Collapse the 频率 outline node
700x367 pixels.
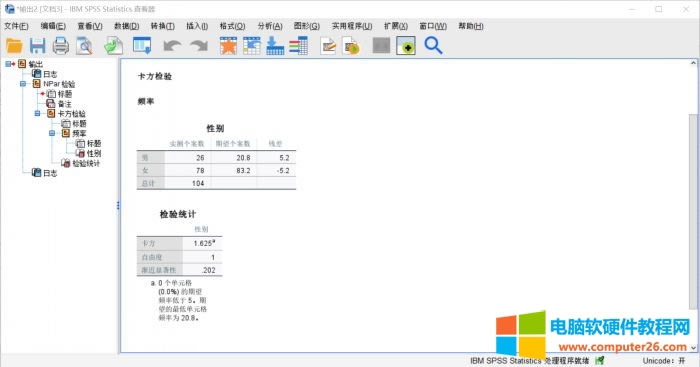click(52, 133)
